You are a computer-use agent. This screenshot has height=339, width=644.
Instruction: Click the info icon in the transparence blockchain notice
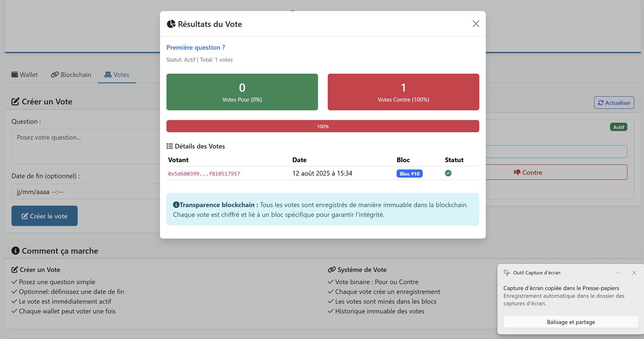(x=176, y=204)
